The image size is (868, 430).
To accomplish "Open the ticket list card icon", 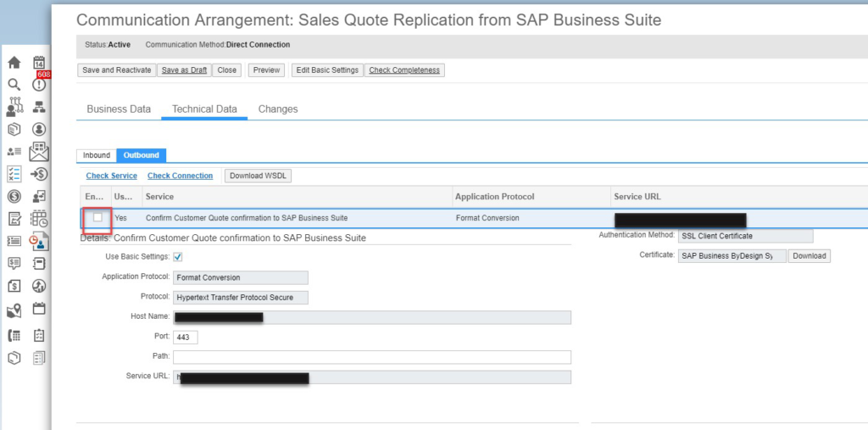I will tap(14, 241).
